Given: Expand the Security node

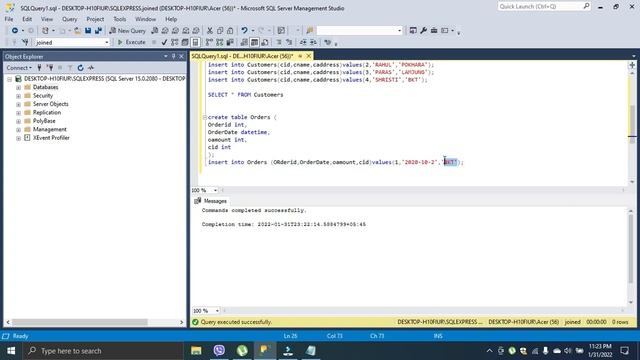Looking at the screenshot, I should click(18, 96).
